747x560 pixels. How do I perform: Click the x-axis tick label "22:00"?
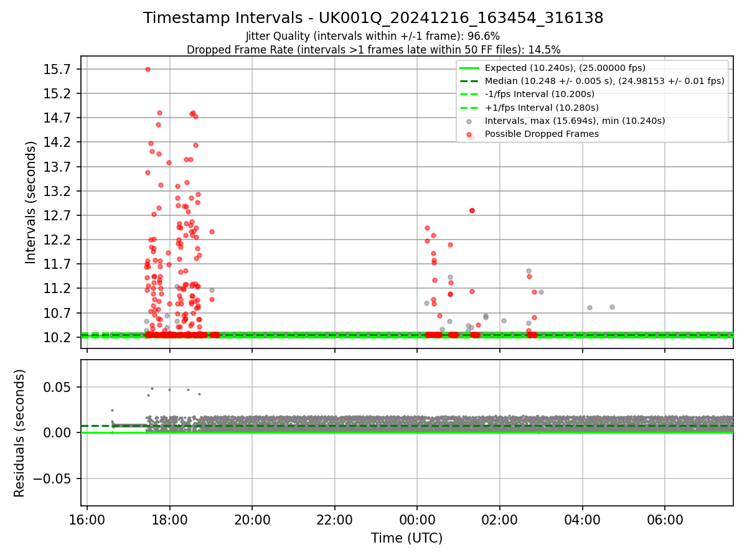click(x=335, y=520)
